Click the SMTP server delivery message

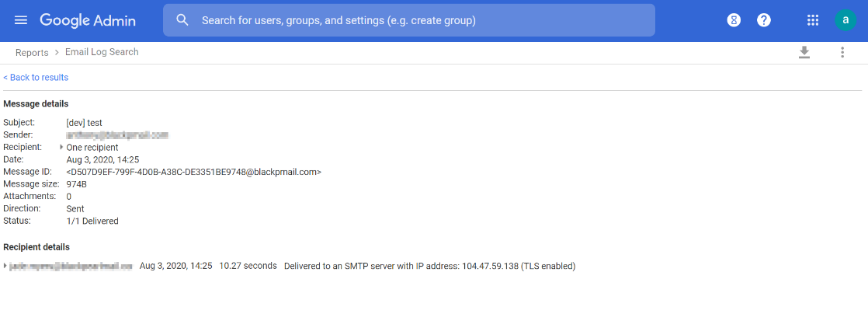[429, 266]
